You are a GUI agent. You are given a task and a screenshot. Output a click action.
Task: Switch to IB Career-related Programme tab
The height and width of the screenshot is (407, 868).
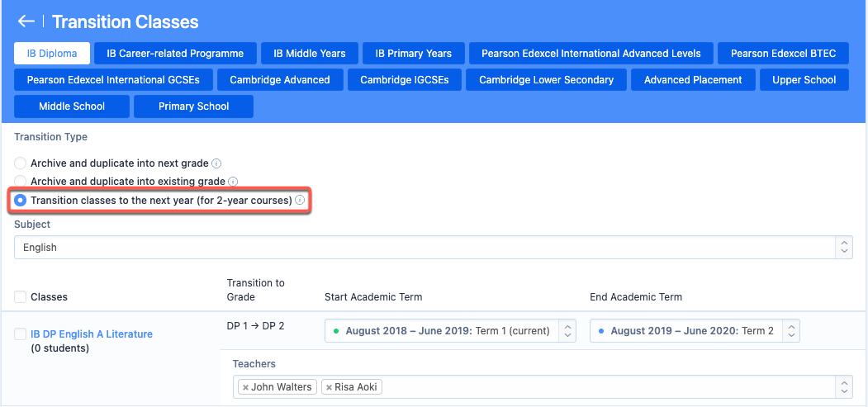(175, 54)
